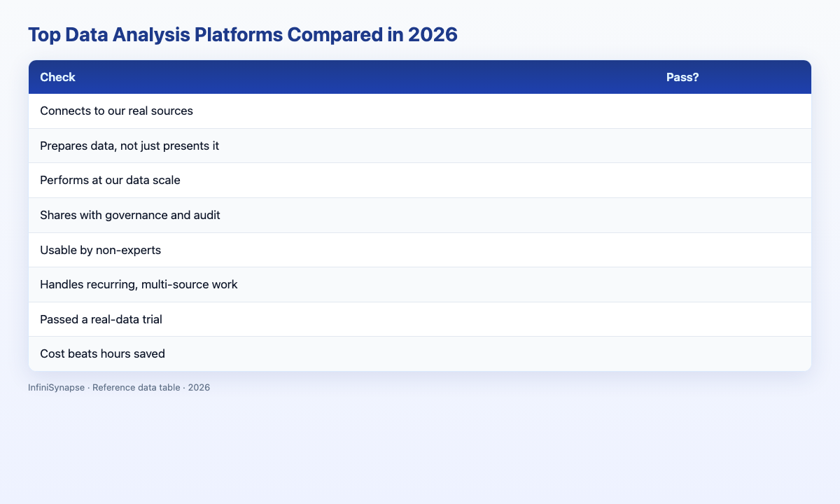Click the page title 'Top Data Analysis Platforms Compared in 2026'
840x504 pixels.
[243, 36]
